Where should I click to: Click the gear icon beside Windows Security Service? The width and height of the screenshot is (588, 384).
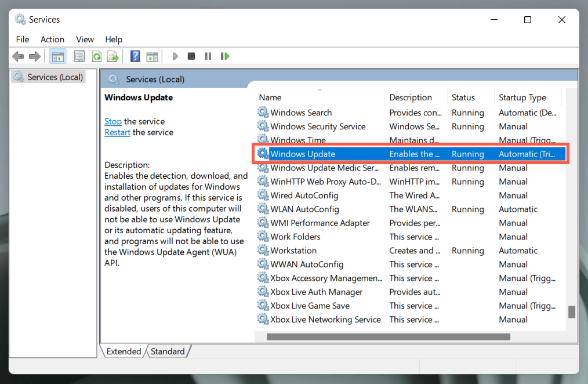[x=263, y=126]
